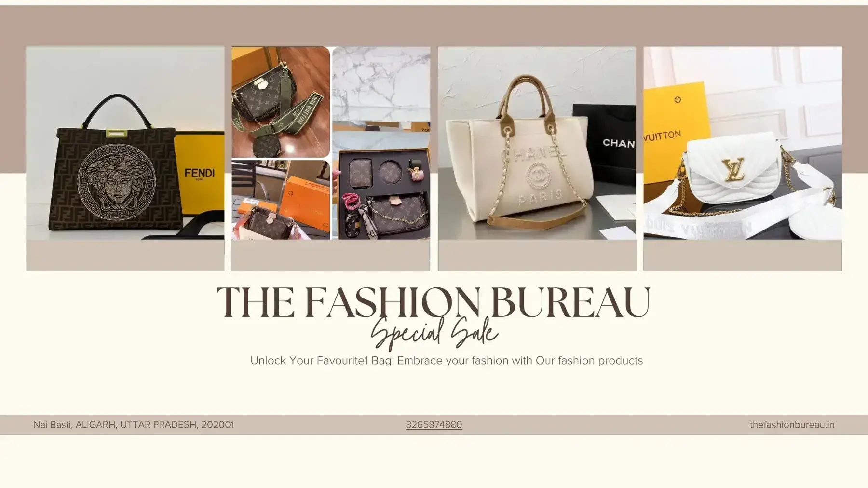Viewport: 868px width, 488px height.
Task: Open the thefashionbureau.in website link
Action: pyautogui.click(x=792, y=425)
